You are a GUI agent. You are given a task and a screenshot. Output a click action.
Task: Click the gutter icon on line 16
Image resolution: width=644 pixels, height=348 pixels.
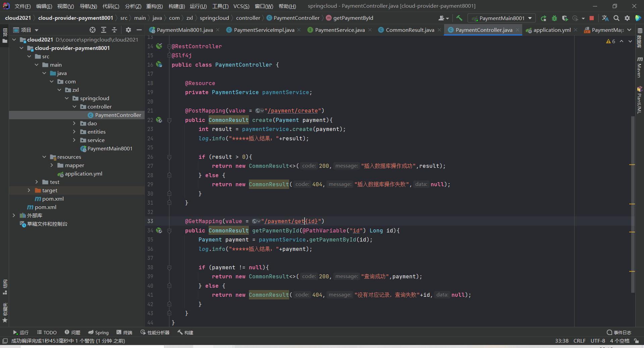[x=159, y=64]
